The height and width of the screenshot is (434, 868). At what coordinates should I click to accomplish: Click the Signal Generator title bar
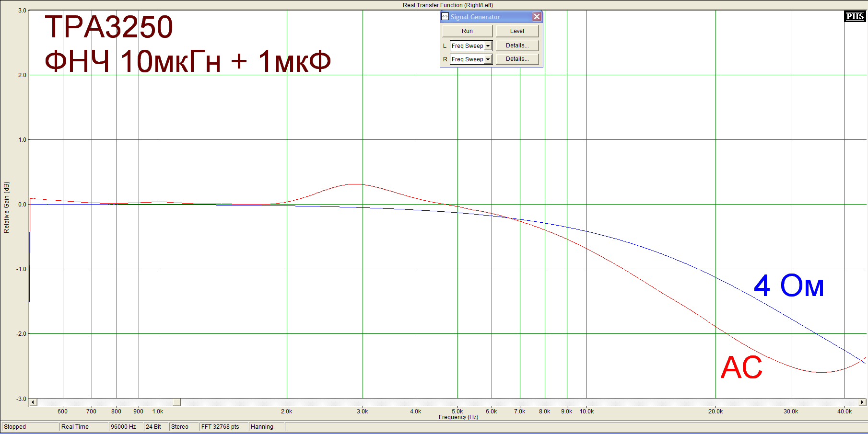[489, 17]
